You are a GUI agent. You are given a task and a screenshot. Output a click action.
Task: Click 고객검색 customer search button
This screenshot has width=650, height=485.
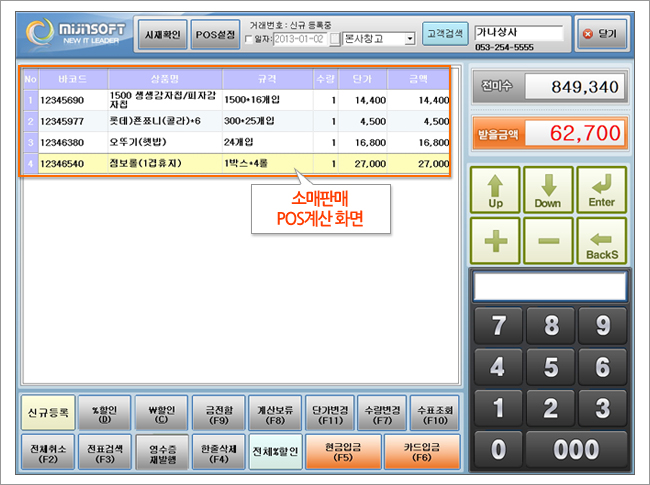(x=445, y=34)
